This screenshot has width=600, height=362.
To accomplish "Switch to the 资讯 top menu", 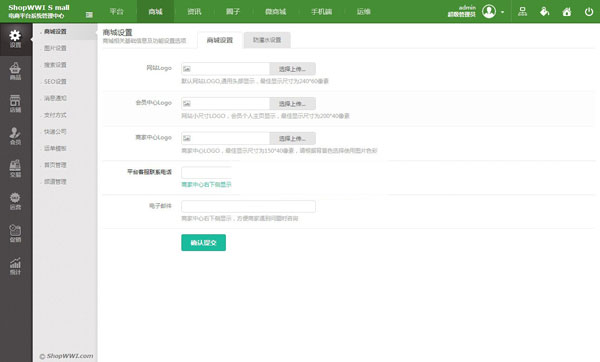I will [x=194, y=11].
